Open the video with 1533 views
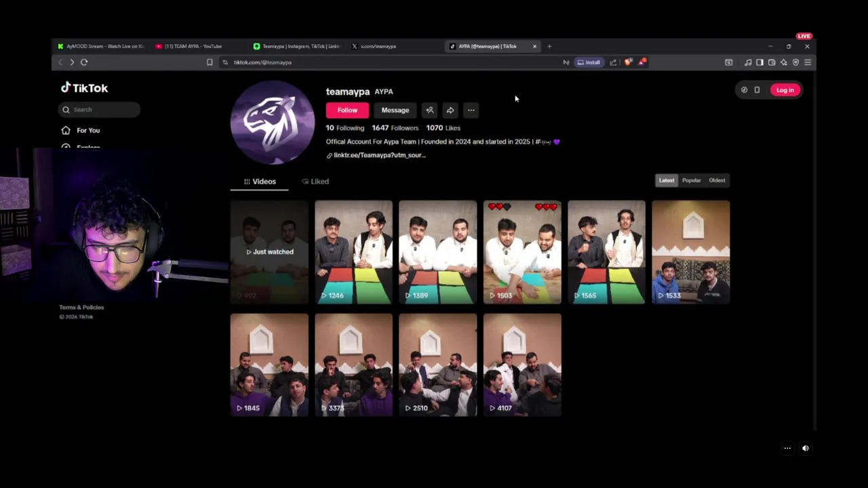868x488 pixels. (x=691, y=252)
